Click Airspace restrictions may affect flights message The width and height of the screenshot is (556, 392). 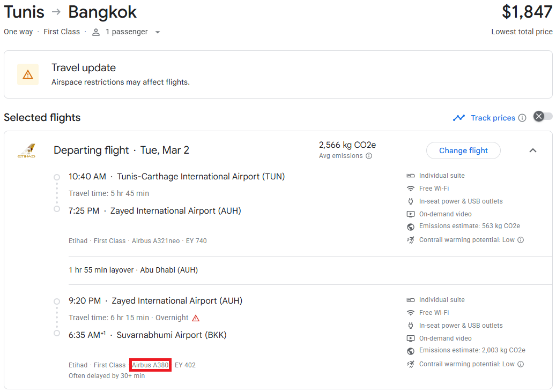121,82
